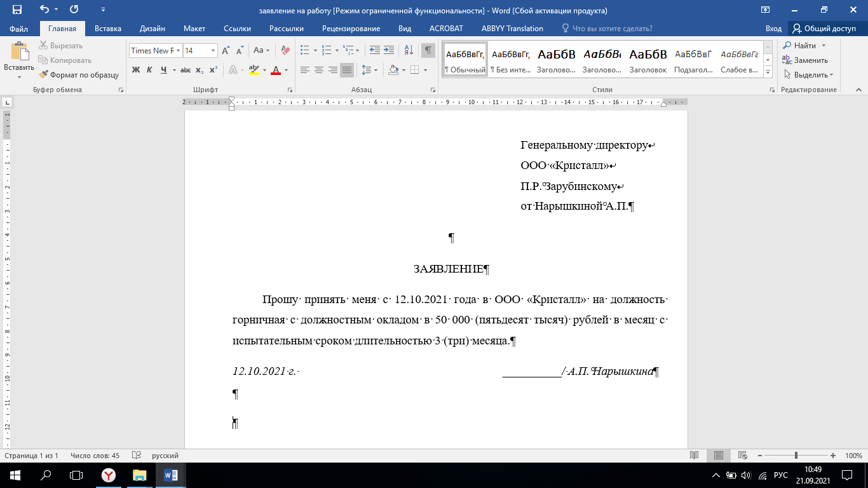Screen dimensions: 868x488
Task: Click Copy (Копировать)
Action: [65, 60]
